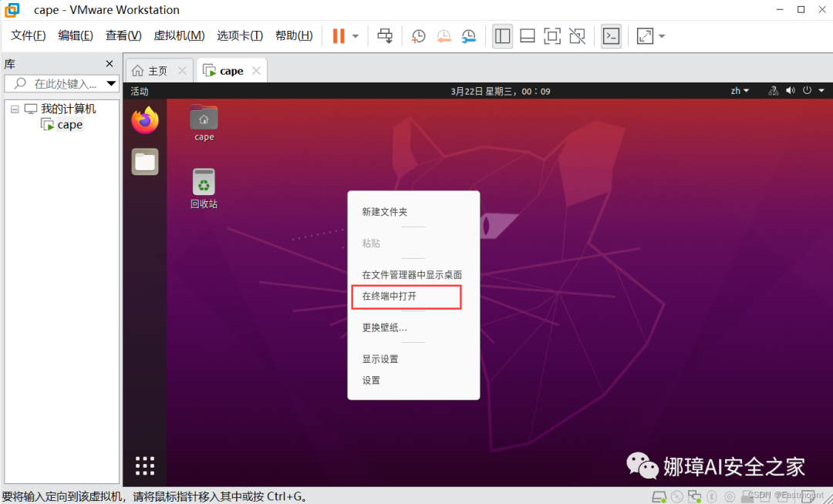Select the 回收站 trash desktop icon
833x504 pixels.
click(x=204, y=188)
